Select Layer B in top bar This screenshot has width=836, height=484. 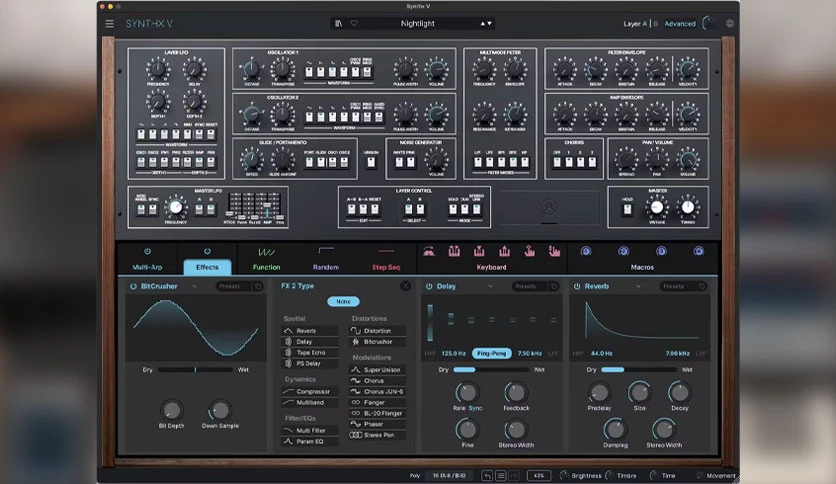tap(655, 23)
